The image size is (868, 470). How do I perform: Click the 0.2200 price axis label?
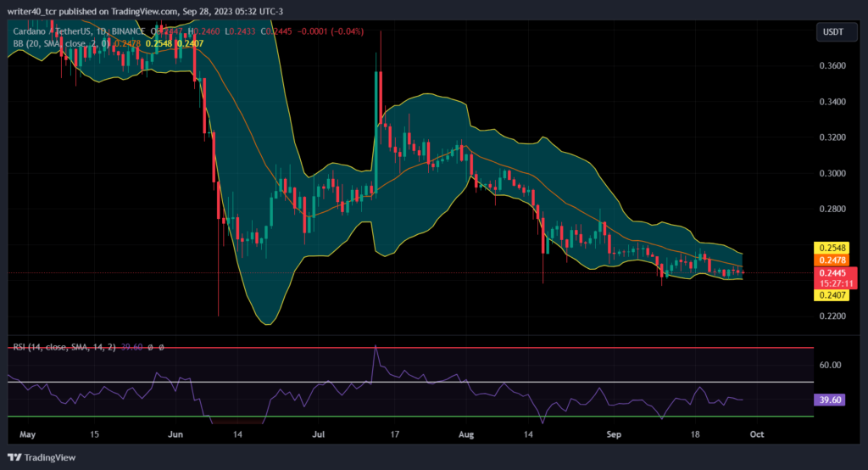click(832, 316)
